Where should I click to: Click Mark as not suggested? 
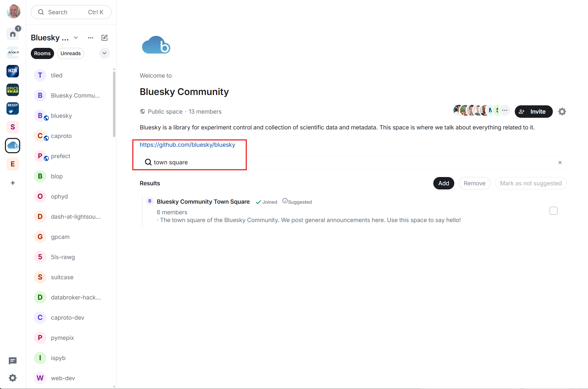pos(531,183)
